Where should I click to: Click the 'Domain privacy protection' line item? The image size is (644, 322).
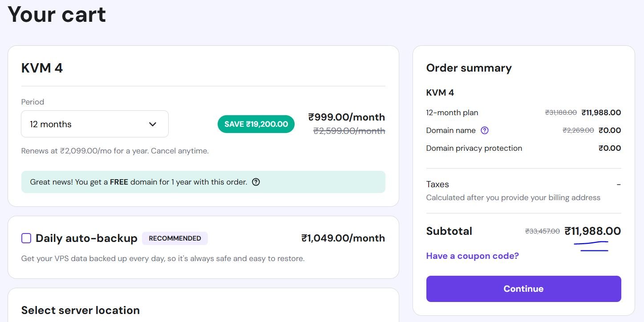[x=474, y=148]
